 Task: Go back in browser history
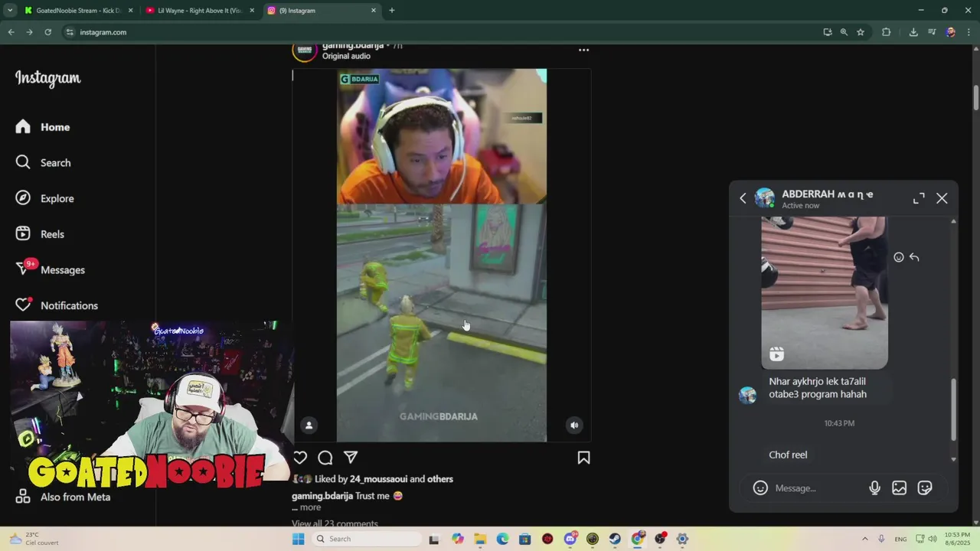[x=11, y=32]
